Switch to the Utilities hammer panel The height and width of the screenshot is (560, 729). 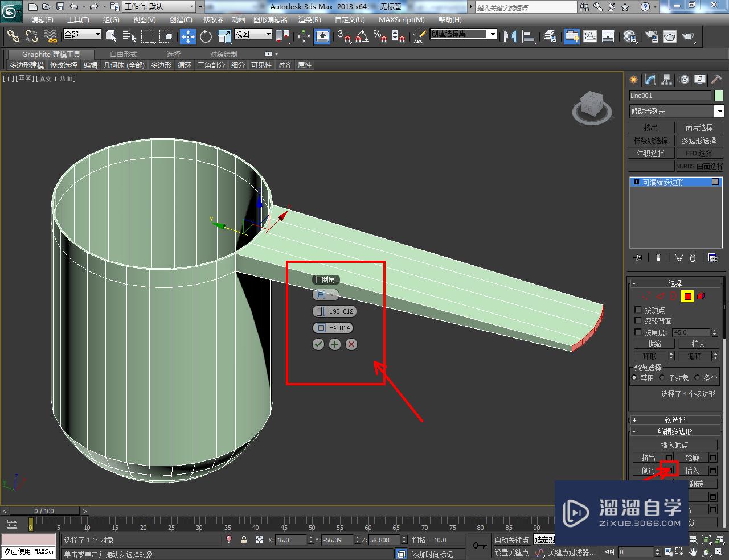[x=716, y=80]
